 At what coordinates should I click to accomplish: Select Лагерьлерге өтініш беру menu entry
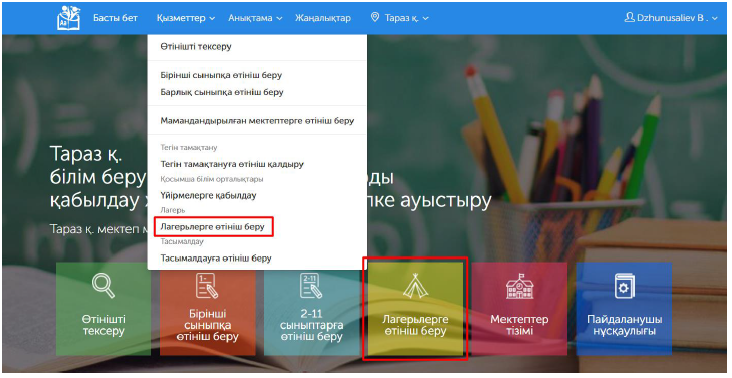point(212,227)
